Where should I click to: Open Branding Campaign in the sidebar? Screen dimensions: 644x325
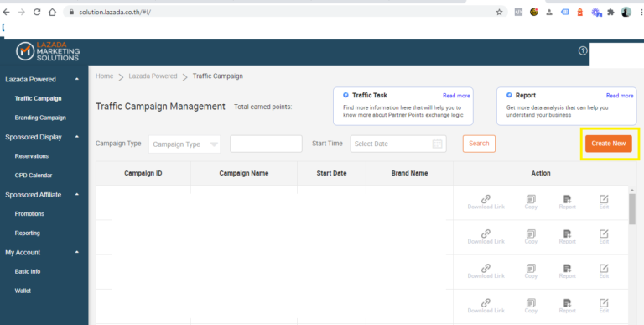40,118
